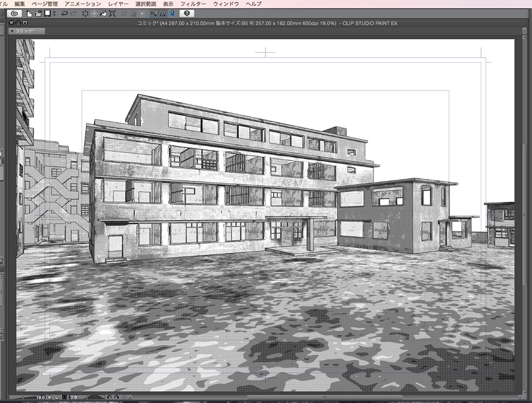This screenshot has width=532, height=403.
Task: Undo the last action
Action: click(x=64, y=14)
